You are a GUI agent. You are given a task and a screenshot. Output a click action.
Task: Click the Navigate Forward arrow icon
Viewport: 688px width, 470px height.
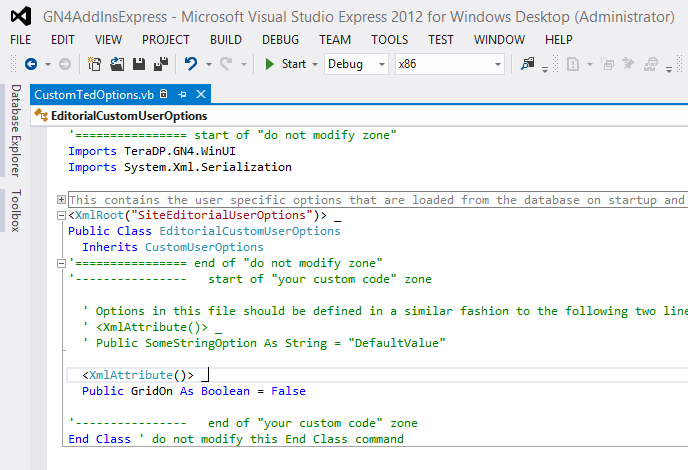click(x=64, y=64)
